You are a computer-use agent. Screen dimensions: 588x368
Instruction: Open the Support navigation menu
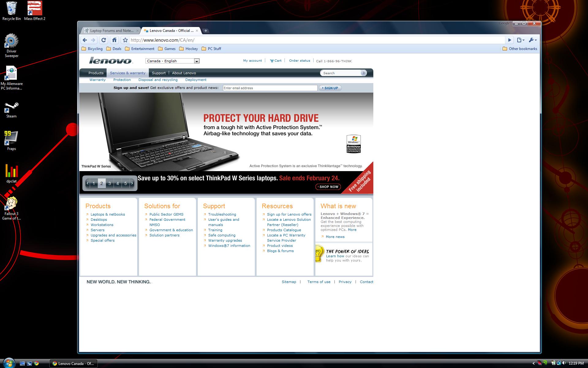(x=159, y=73)
